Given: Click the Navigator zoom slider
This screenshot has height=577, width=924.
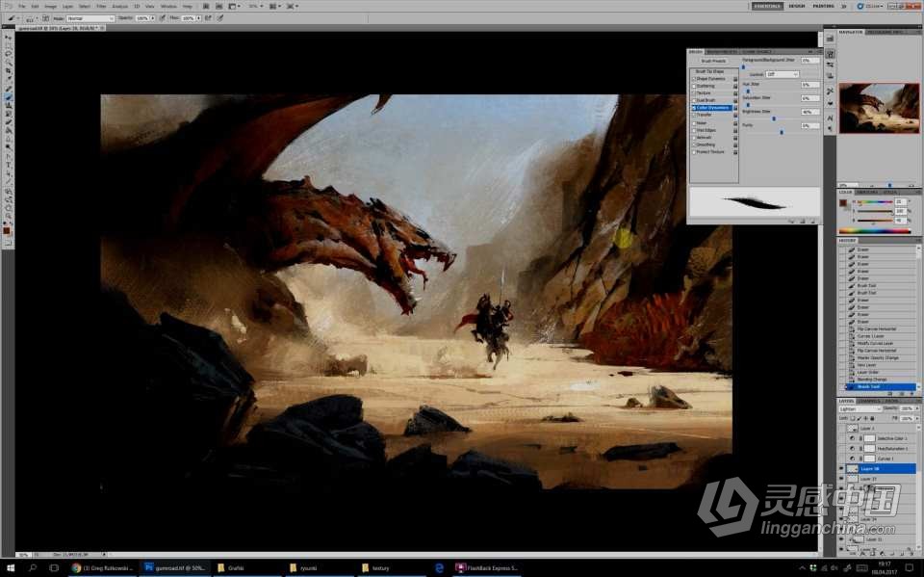Looking at the screenshot, I should tap(889, 185).
